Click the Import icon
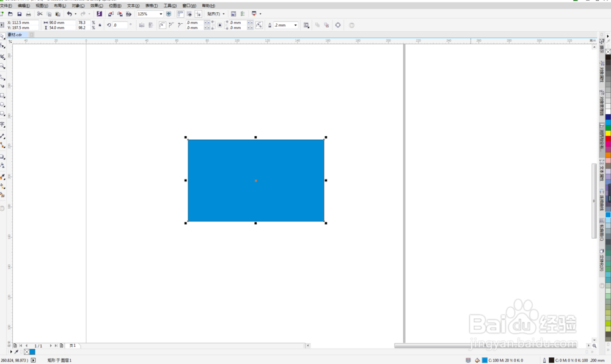Image resolution: width=611 pixels, height=364 pixels. click(x=111, y=14)
